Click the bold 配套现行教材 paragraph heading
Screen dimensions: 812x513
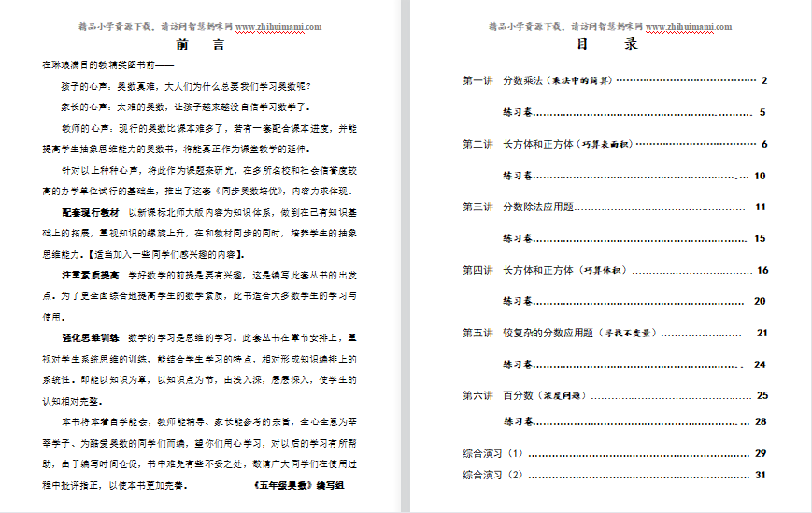point(91,212)
